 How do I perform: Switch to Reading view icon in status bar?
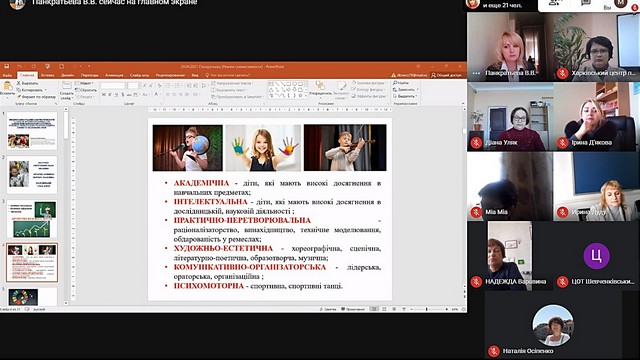click(x=394, y=309)
